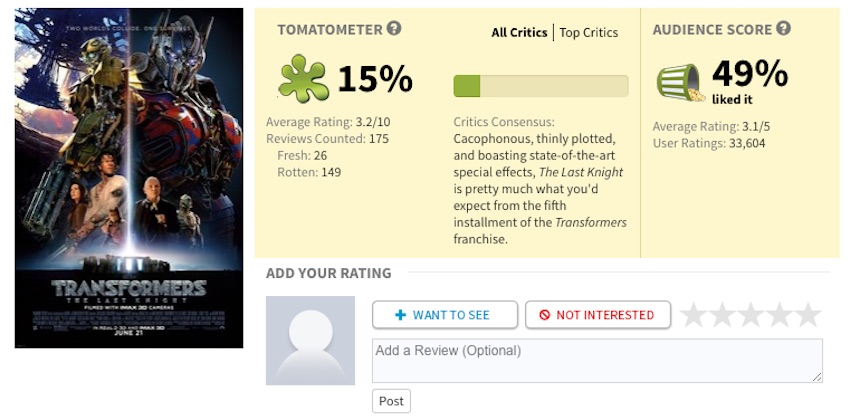Rate the movie two stars
860x420 pixels.
tap(722, 315)
